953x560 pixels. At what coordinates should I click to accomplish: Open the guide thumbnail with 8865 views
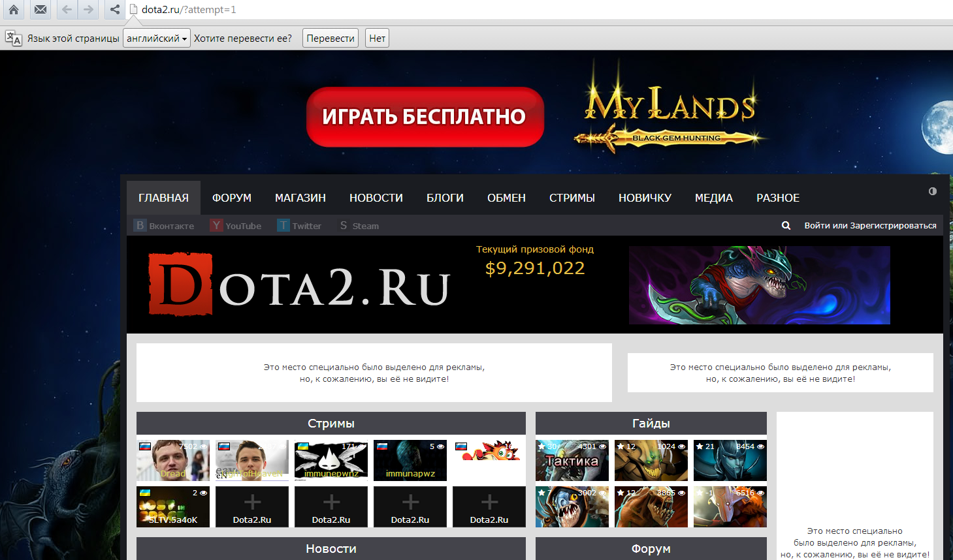pos(651,506)
